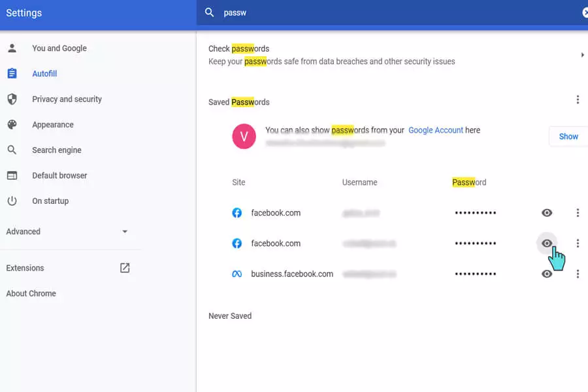Screen dimensions: 588x392
Task: Open Saved Passwords more options menu
Action: (578, 99)
